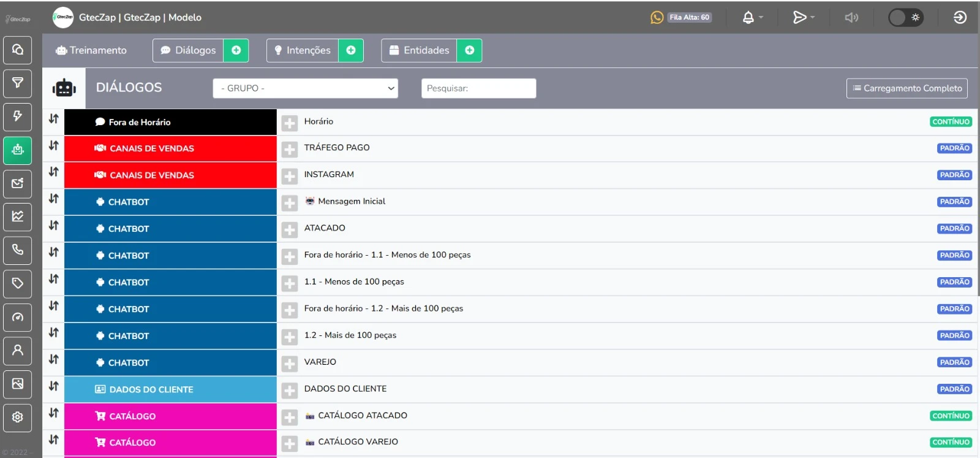Mute sound with the speaker icon
The image size is (980, 458).
point(851,18)
